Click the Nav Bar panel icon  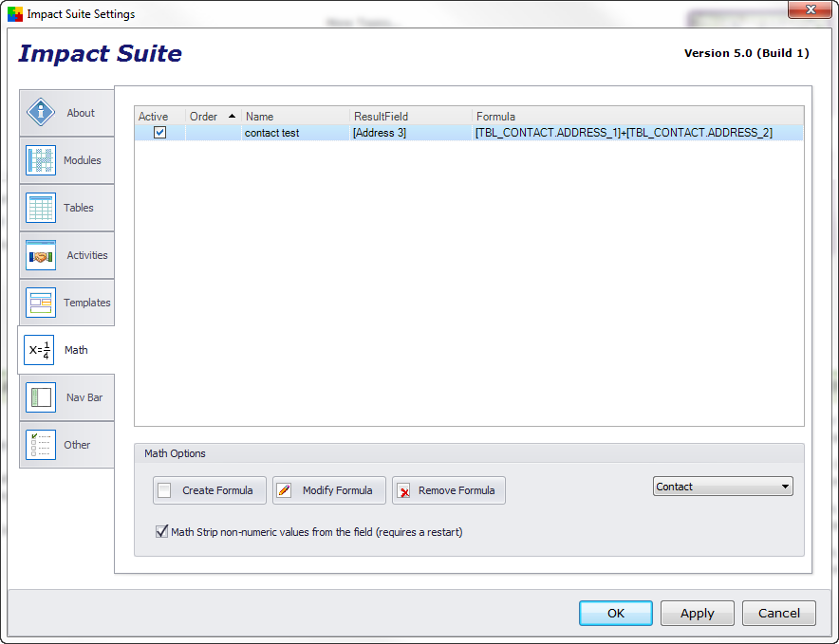point(41,397)
